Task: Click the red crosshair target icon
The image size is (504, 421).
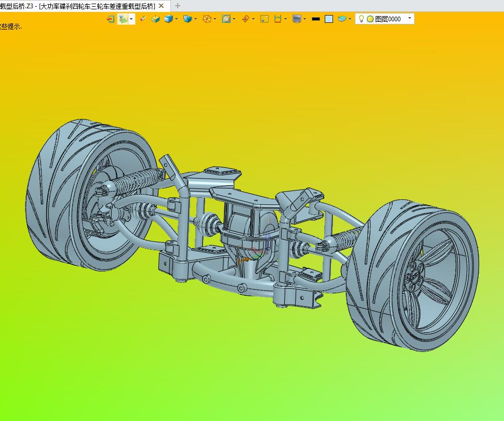Action: point(246,19)
